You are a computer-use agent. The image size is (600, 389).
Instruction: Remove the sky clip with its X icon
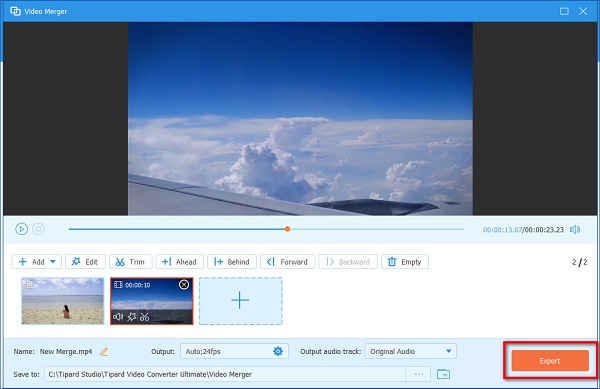[x=184, y=285]
